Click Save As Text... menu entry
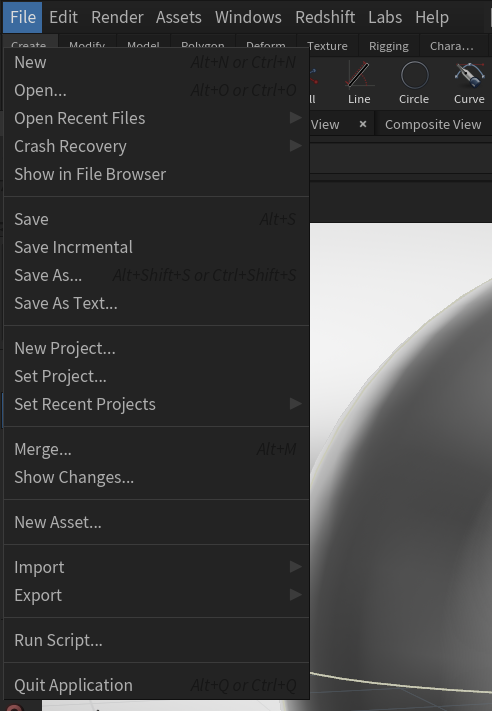This screenshot has width=492, height=711. 156,303
